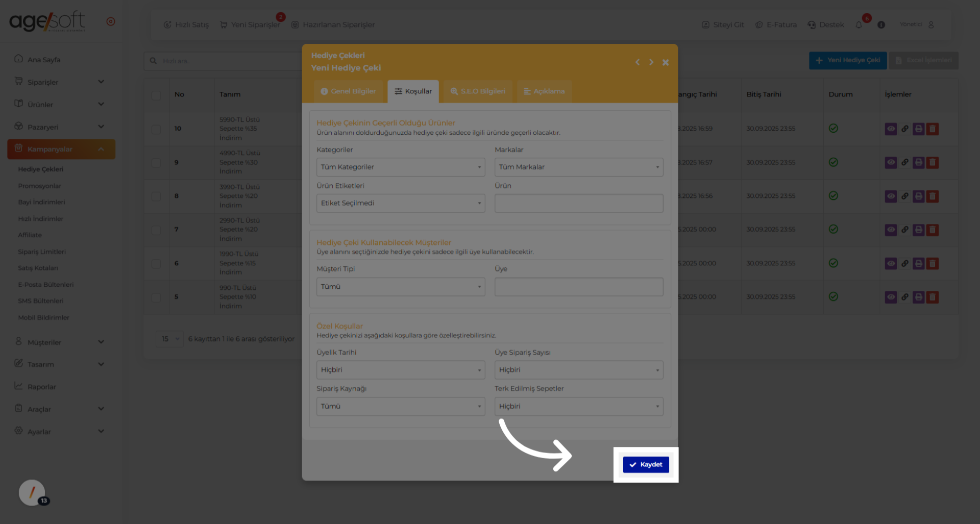Delete gift voucher number 10

click(933, 129)
